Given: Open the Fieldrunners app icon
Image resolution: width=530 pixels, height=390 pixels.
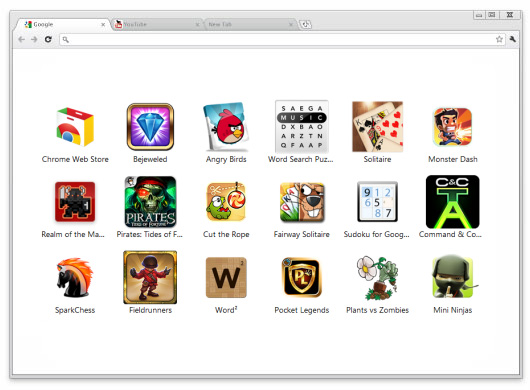Looking at the screenshot, I should (x=150, y=277).
